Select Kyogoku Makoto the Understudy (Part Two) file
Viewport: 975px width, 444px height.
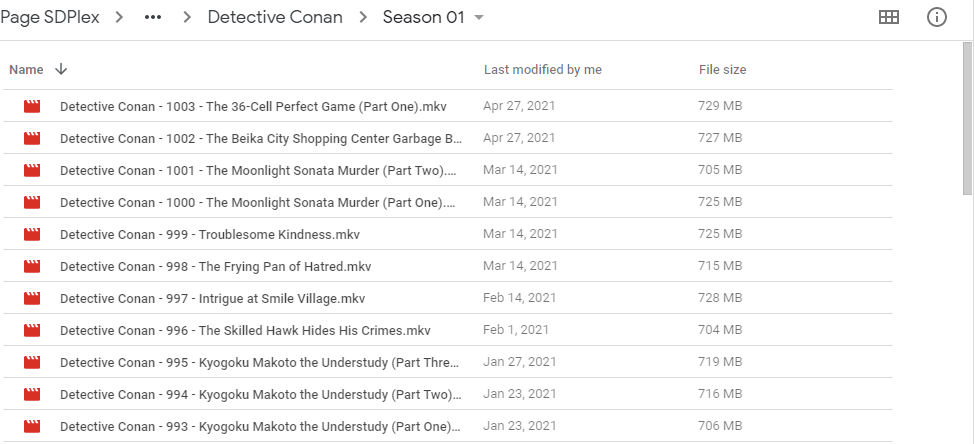pyautogui.click(x=260, y=394)
